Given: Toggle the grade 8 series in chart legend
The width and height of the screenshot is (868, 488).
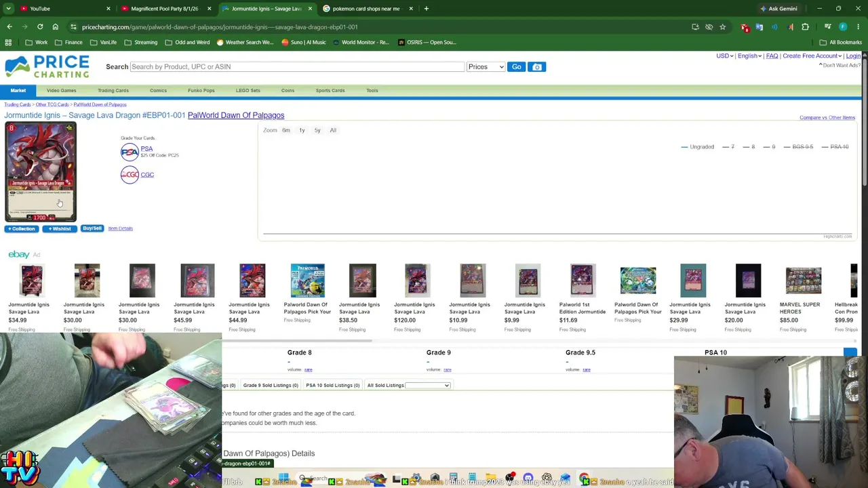Looking at the screenshot, I should pos(749,147).
